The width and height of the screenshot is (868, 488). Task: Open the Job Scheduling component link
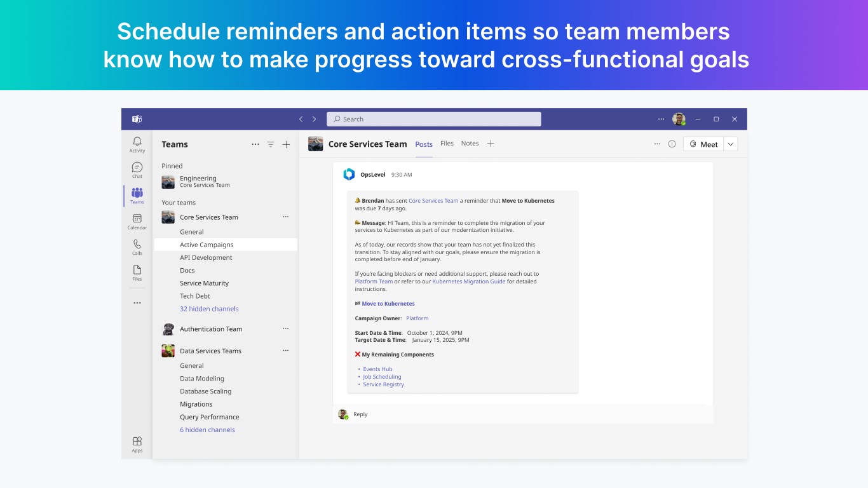point(382,377)
